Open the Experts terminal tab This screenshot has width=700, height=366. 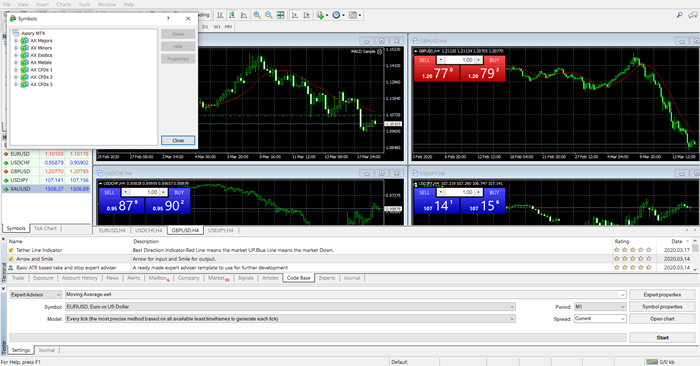coord(327,278)
